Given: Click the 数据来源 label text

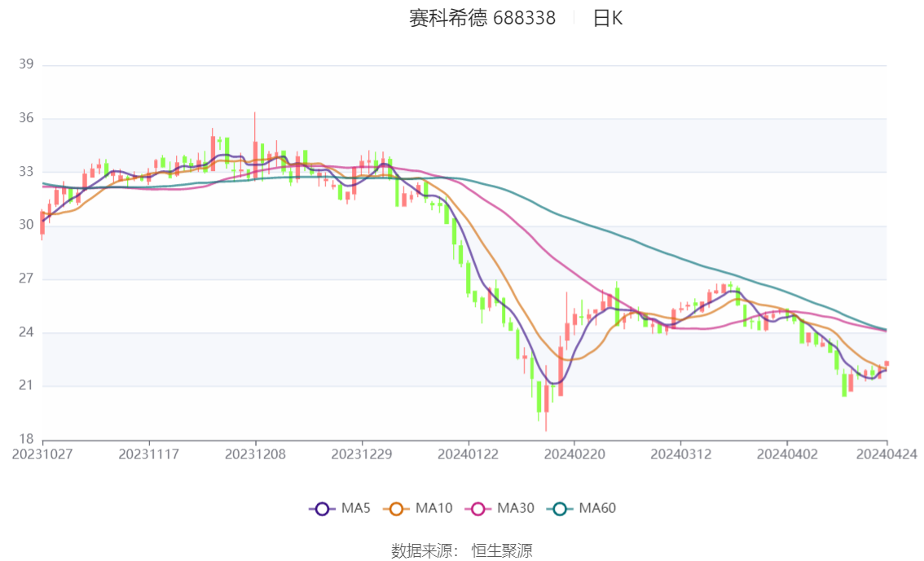Looking at the screenshot, I should click(x=425, y=550).
